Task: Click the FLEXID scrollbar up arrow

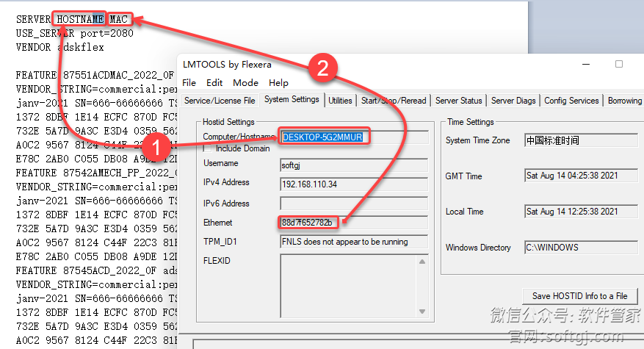Action: click(422, 262)
